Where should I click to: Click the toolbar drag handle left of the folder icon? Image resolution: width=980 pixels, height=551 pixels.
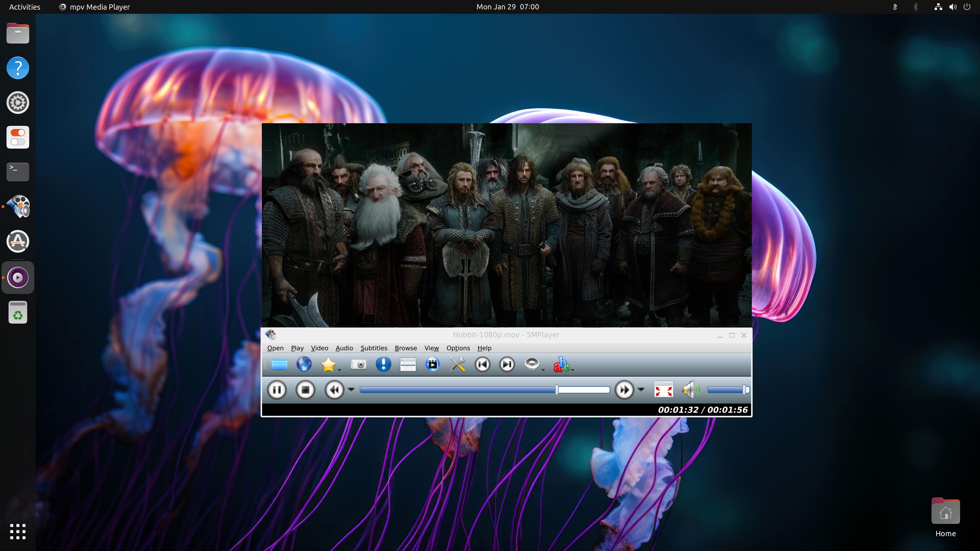pos(265,364)
